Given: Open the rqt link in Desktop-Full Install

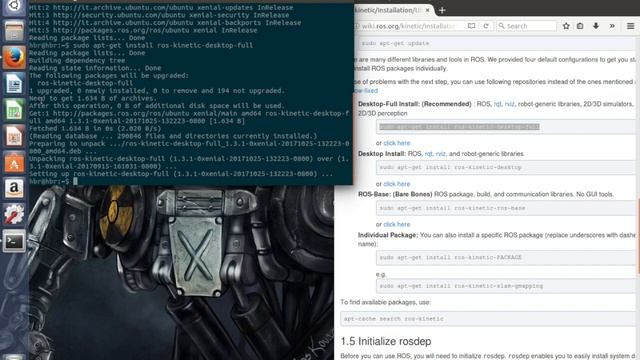Looking at the screenshot, I should click(x=498, y=104).
